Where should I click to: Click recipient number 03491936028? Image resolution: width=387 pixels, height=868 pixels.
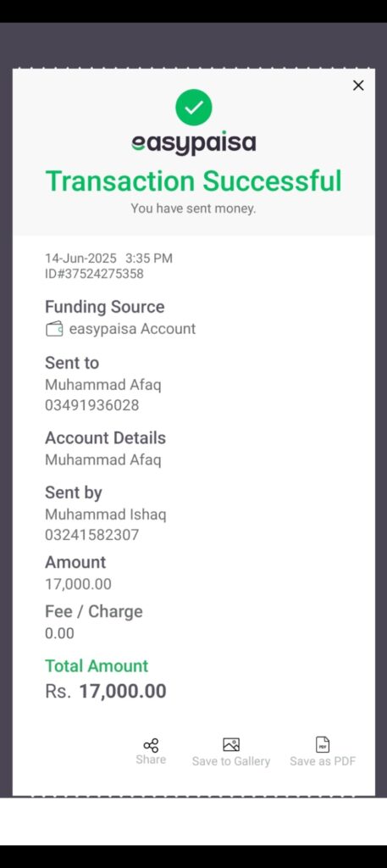coord(91,405)
